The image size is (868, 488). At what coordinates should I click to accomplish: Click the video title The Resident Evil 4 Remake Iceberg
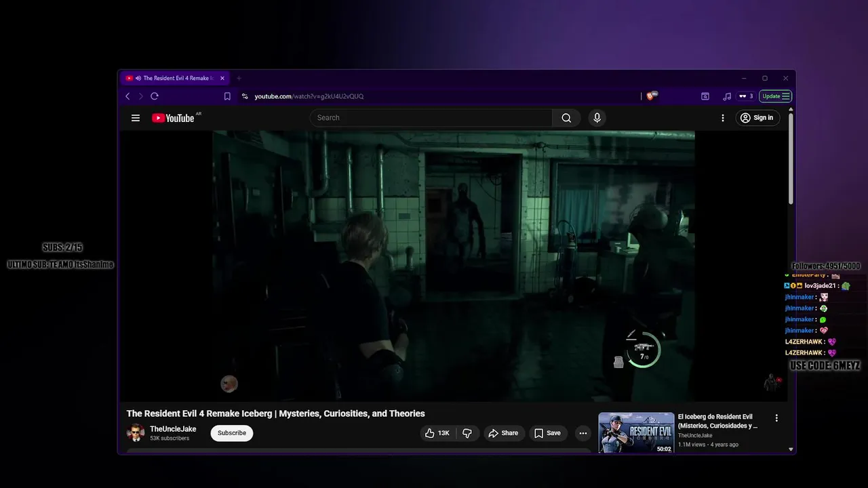click(276, 413)
